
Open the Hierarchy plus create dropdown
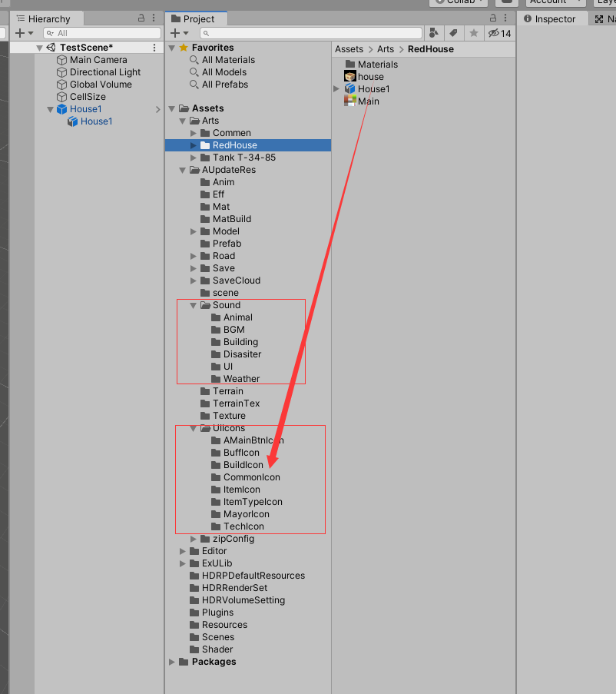[x=25, y=33]
